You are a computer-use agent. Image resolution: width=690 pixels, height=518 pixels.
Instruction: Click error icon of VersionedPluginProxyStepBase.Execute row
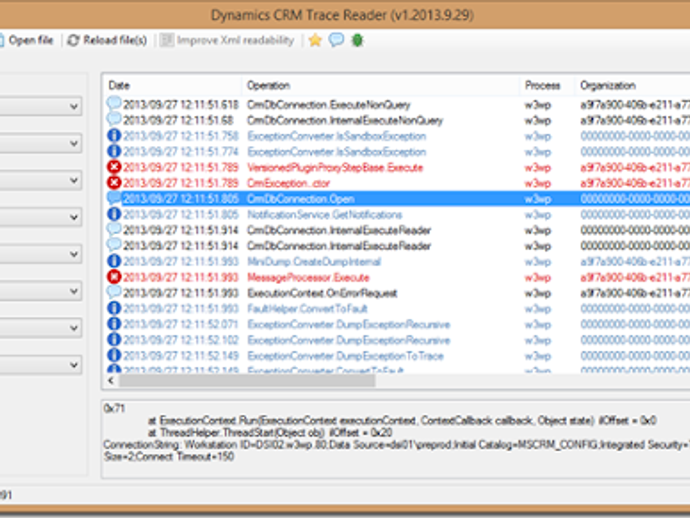click(114, 167)
